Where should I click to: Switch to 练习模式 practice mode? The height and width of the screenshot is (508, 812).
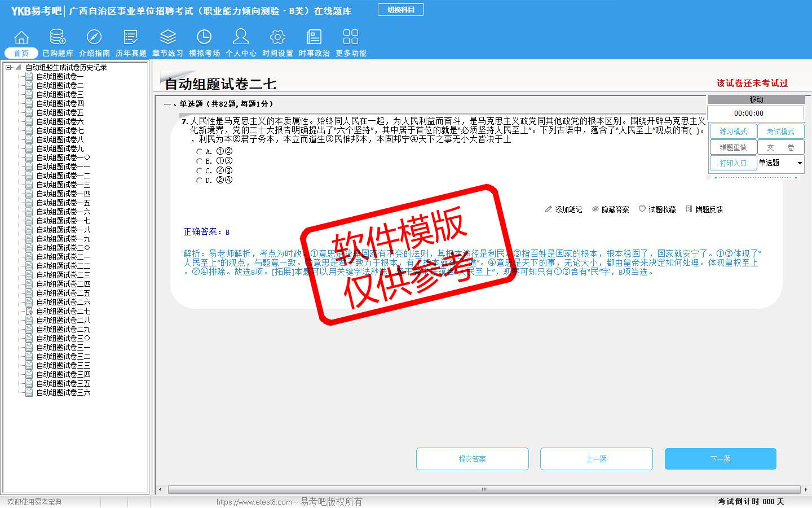[x=733, y=132]
